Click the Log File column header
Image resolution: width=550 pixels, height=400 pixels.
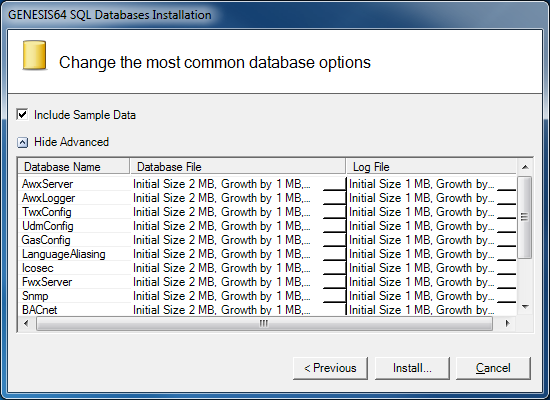431,167
